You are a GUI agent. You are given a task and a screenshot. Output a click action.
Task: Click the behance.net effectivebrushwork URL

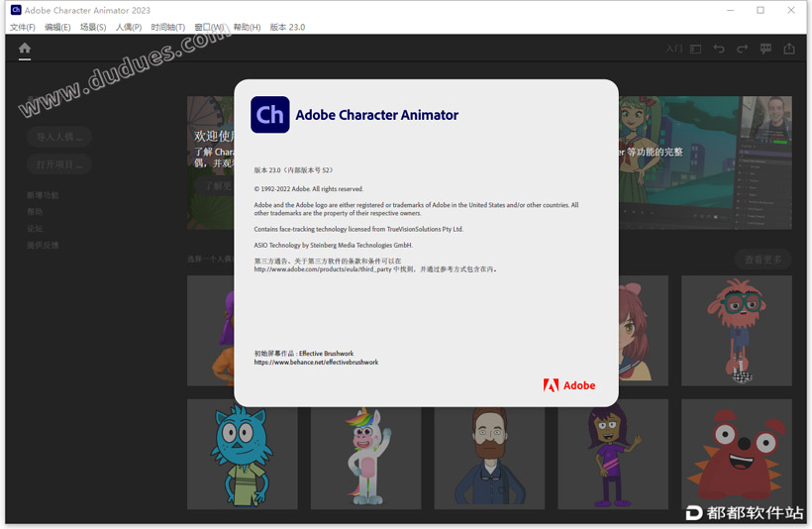point(316,363)
